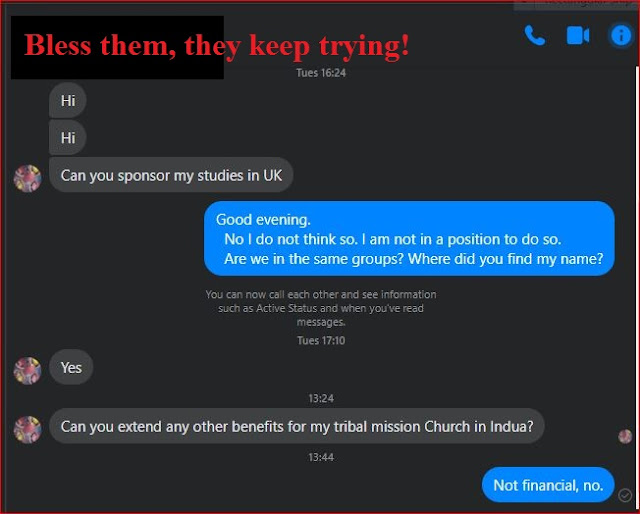Click the blue 'Good evening' reply bubble
The height and width of the screenshot is (514, 640).
409,238
